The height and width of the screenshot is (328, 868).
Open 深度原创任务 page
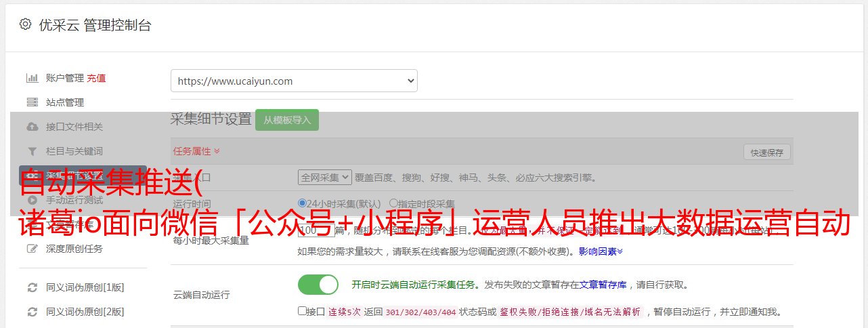(x=74, y=249)
